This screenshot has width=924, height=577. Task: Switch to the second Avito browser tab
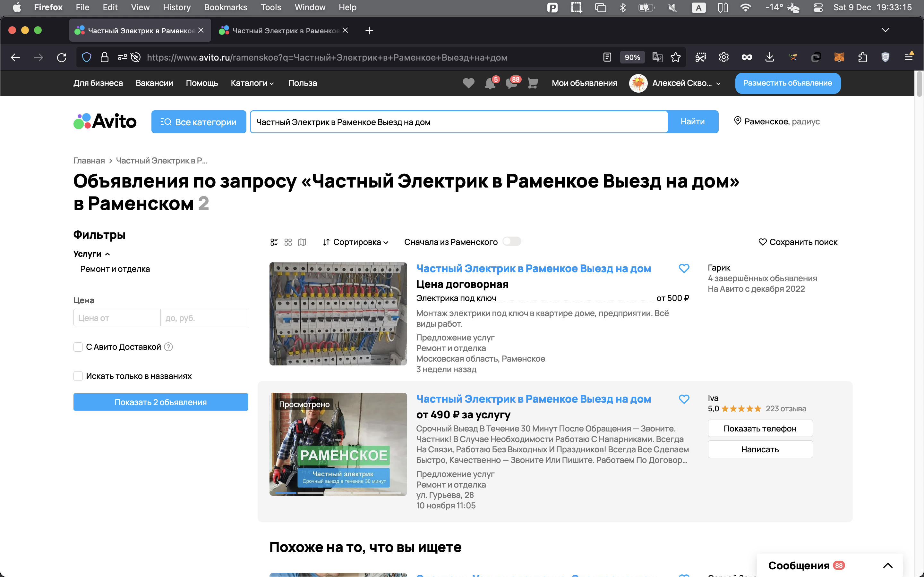[283, 30]
